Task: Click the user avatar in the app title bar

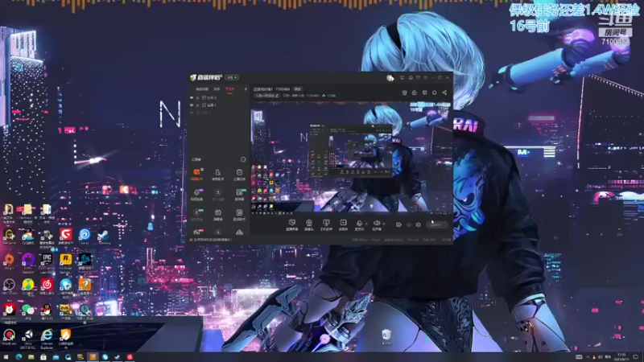Action: point(390,77)
